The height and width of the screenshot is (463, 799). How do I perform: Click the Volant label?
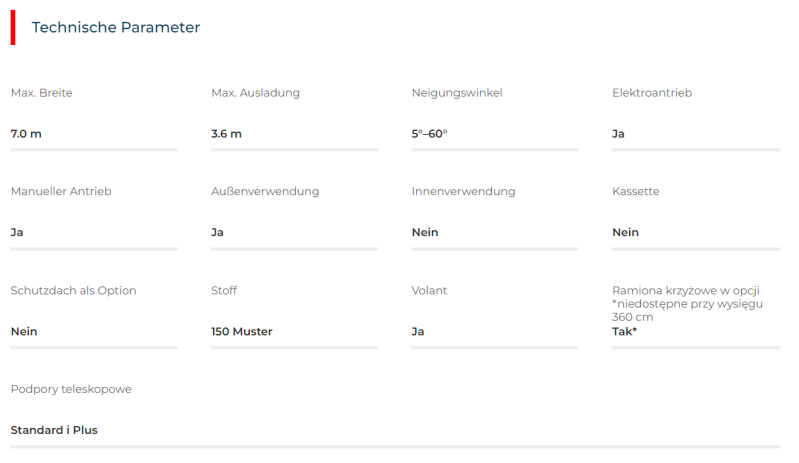click(429, 290)
